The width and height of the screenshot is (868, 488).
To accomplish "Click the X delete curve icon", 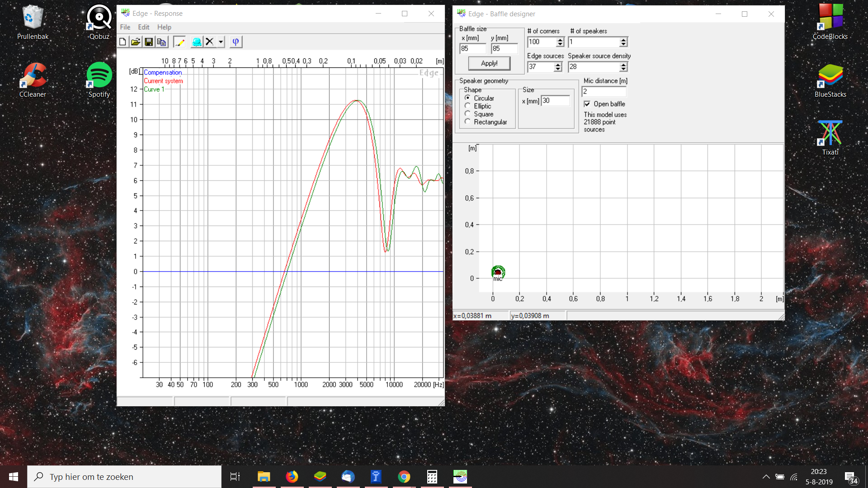I will click(x=209, y=42).
